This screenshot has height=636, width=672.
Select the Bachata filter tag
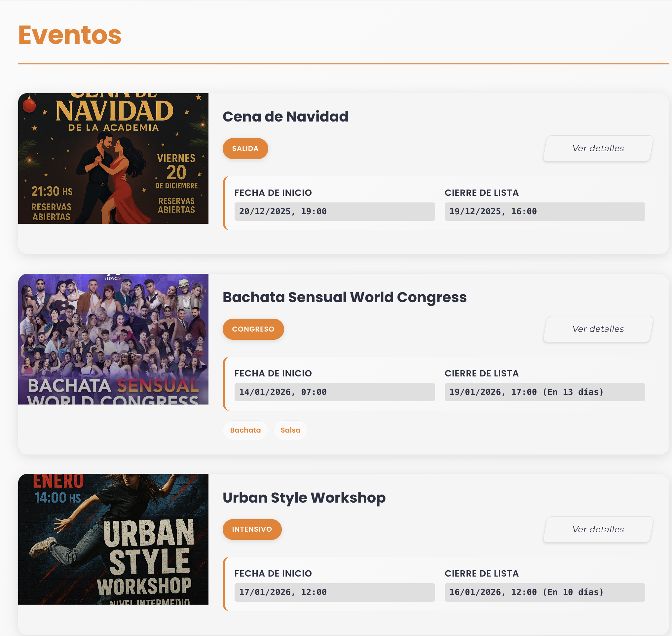coord(245,430)
